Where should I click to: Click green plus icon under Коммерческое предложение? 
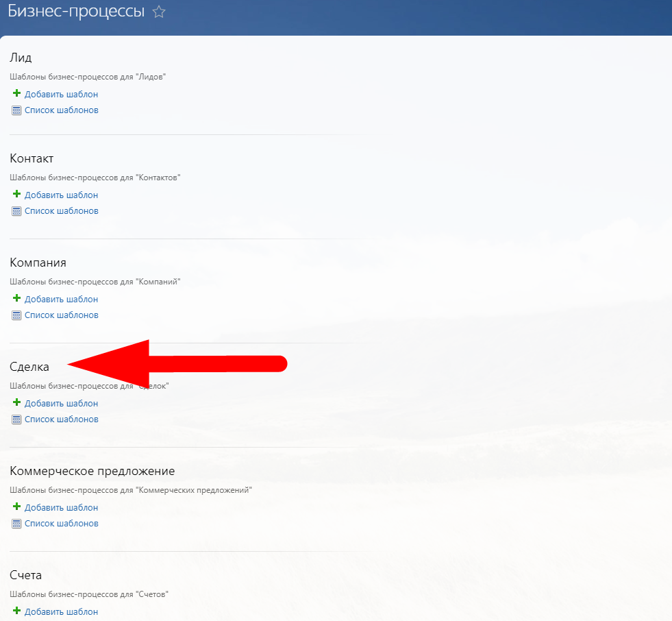pyautogui.click(x=16, y=507)
